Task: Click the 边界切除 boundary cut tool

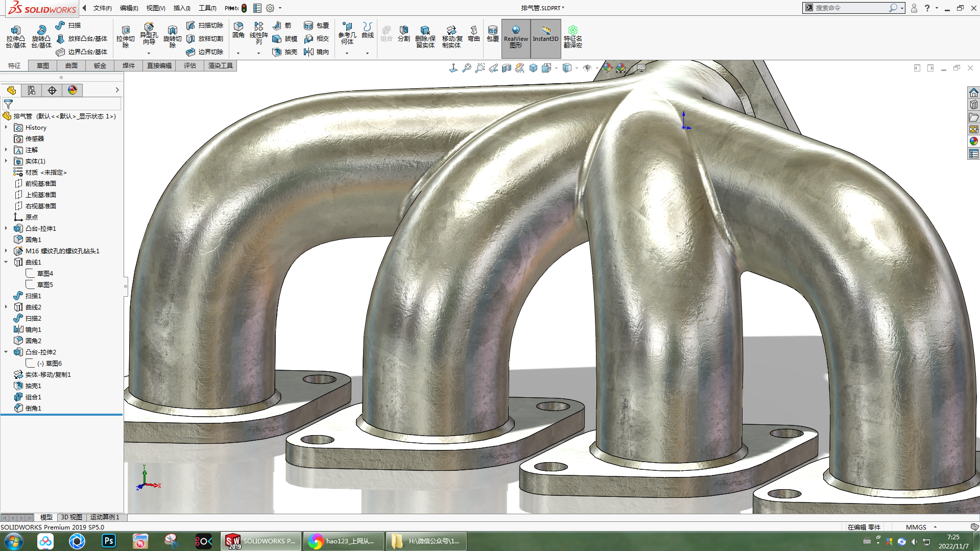Action: click(x=205, y=52)
